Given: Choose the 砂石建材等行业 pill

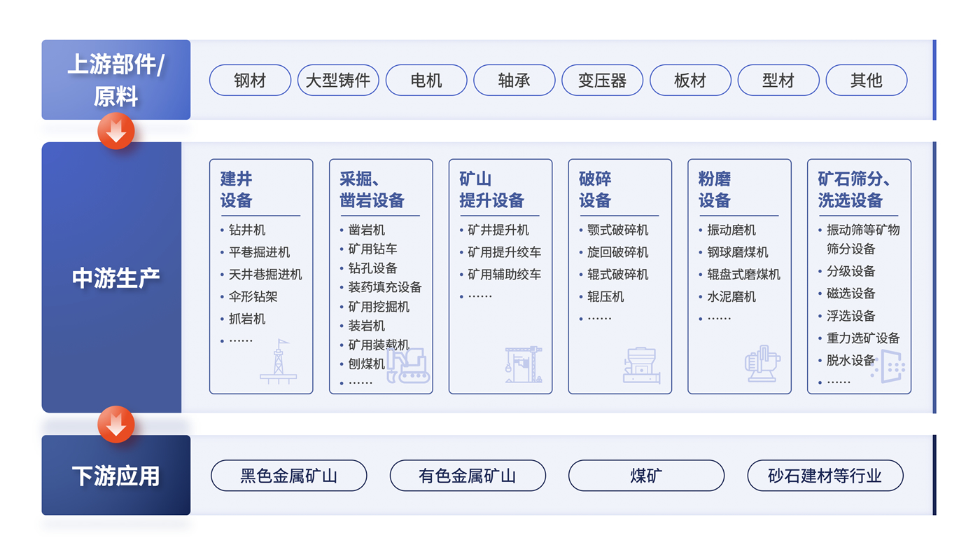Looking at the screenshot, I should [x=825, y=476].
